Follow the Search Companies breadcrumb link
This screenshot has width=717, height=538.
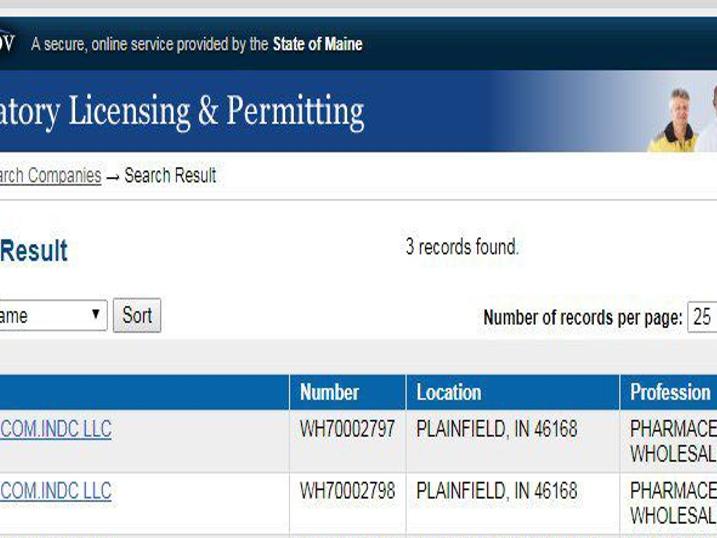(x=50, y=176)
